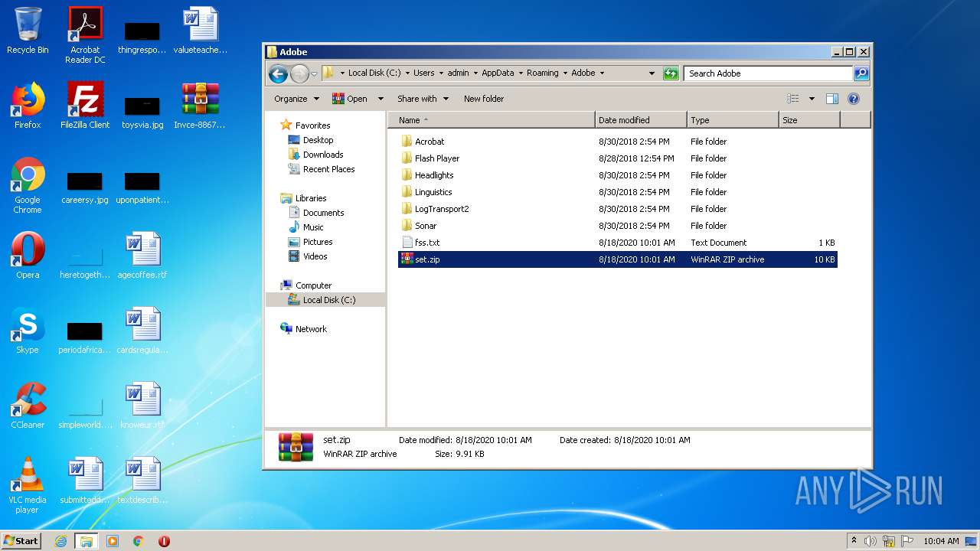Select Downloads in navigation pane
This screenshot has width=980, height=551.
[322, 155]
